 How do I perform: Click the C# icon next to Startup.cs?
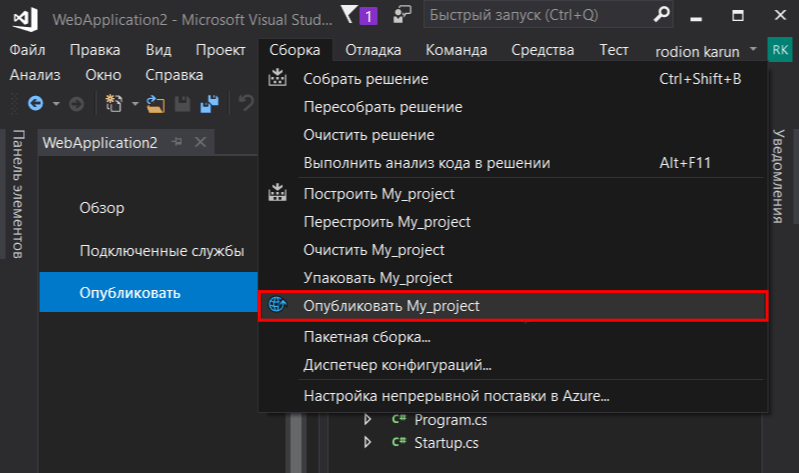399,442
